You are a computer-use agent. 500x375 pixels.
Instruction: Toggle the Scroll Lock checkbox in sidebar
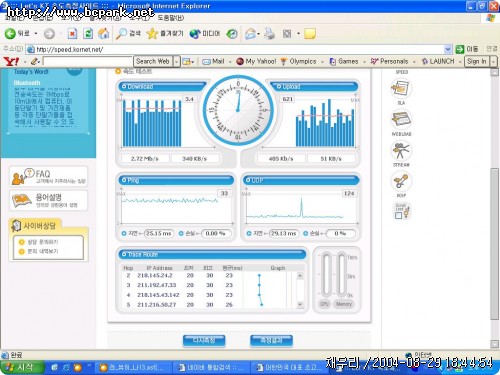(x=398, y=215)
